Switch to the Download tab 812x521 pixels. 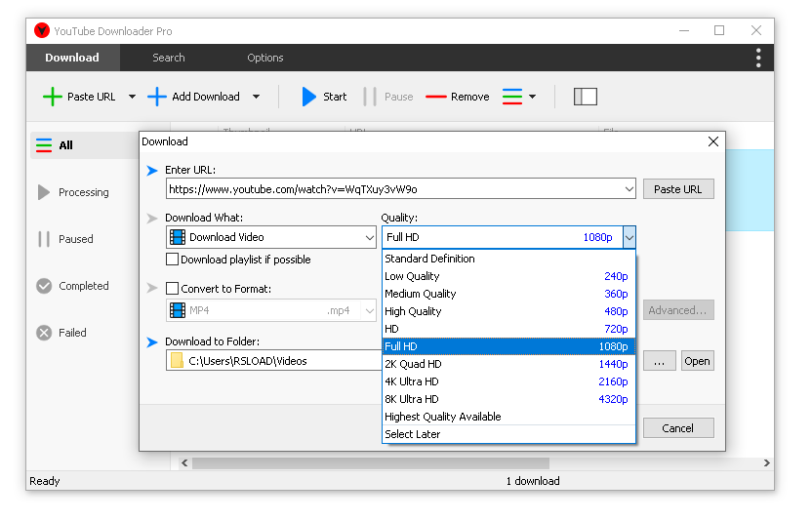72,58
